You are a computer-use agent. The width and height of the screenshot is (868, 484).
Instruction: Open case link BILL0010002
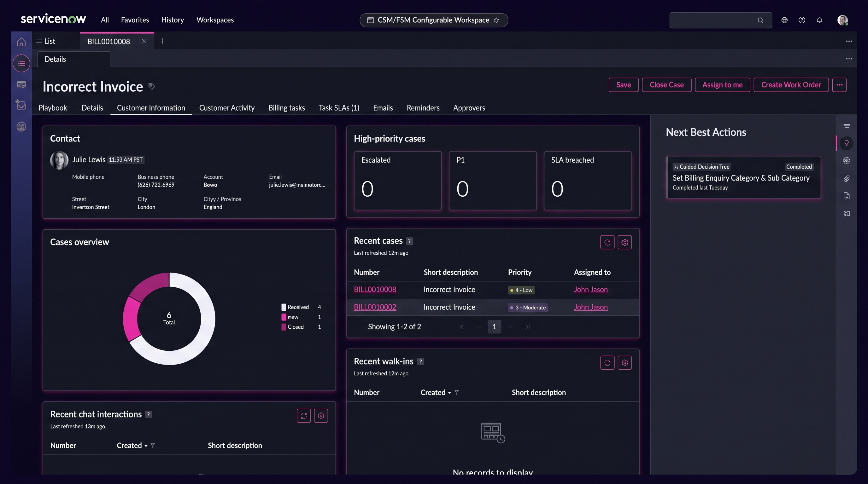point(375,307)
